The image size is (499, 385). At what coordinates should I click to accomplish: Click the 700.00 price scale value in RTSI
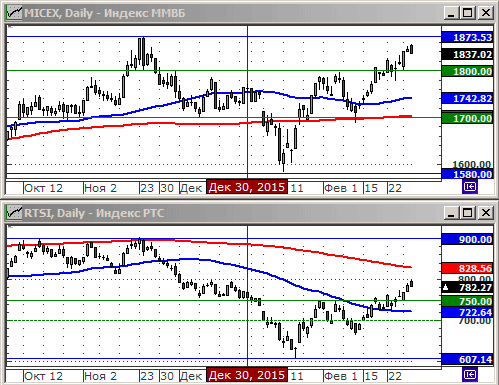pyautogui.click(x=475, y=321)
